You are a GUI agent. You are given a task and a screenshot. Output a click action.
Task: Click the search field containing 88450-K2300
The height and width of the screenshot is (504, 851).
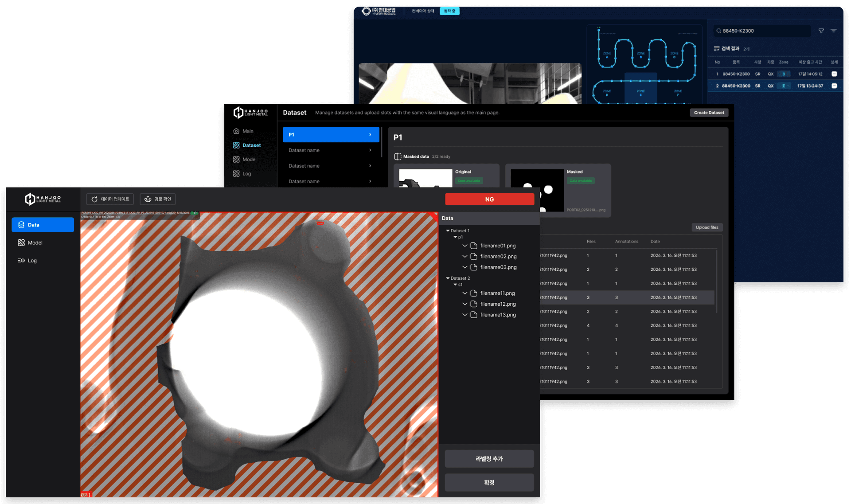762,31
